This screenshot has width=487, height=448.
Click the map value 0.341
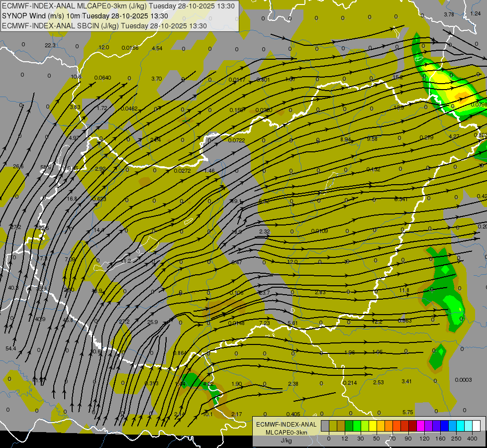400,199
